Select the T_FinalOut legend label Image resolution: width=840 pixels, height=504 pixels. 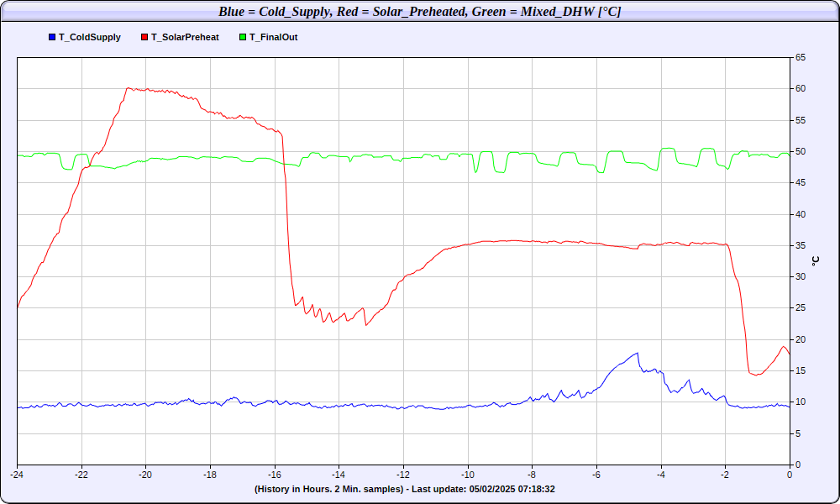click(273, 38)
